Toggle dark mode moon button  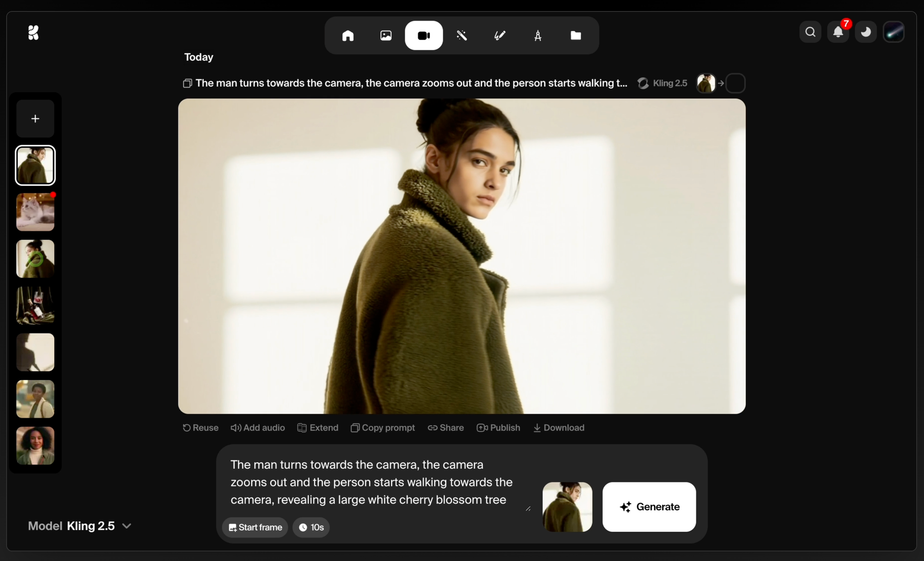click(x=866, y=32)
